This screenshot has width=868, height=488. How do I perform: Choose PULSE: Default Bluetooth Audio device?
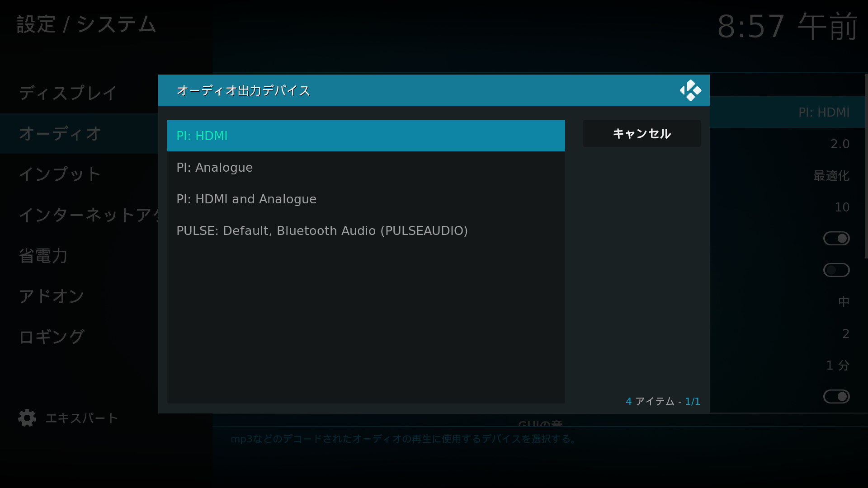(x=365, y=230)
